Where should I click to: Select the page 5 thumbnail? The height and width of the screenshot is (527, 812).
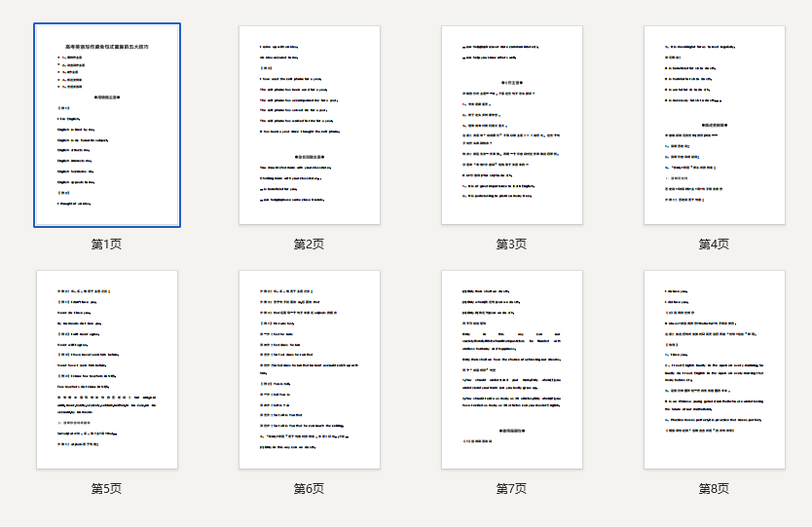point(107,369)
